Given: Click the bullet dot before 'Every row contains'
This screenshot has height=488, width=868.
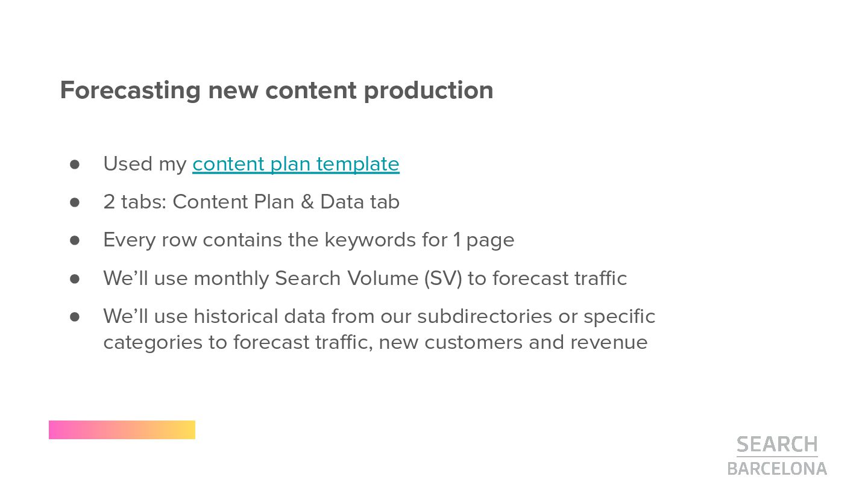Looking at the screenshot, I should (75, 240).
